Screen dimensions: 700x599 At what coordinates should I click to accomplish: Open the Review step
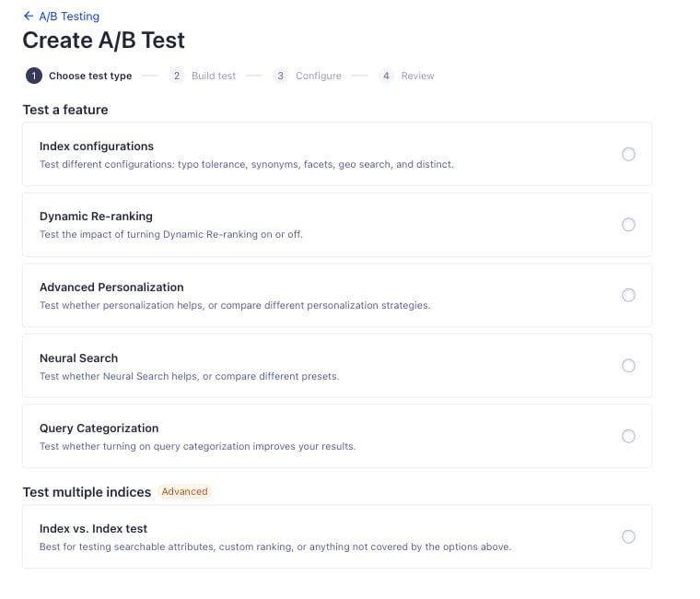[x=417, y=76]
